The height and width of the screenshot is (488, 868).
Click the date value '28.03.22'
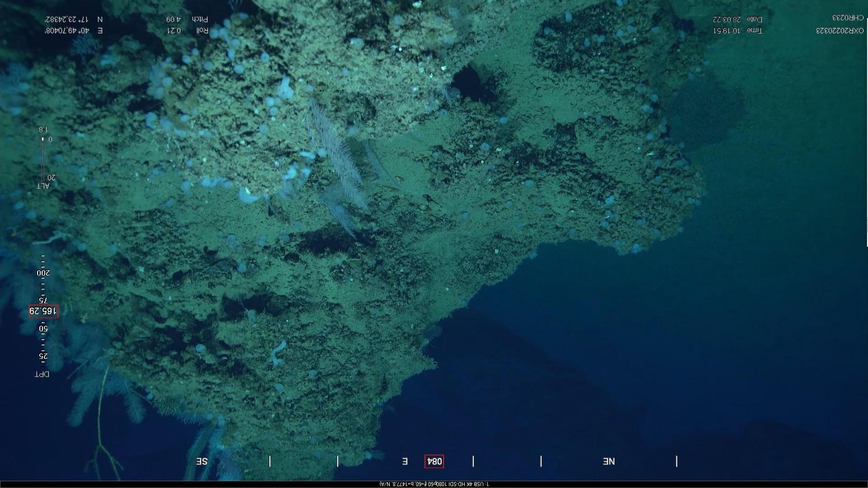(x=726, y=19)
